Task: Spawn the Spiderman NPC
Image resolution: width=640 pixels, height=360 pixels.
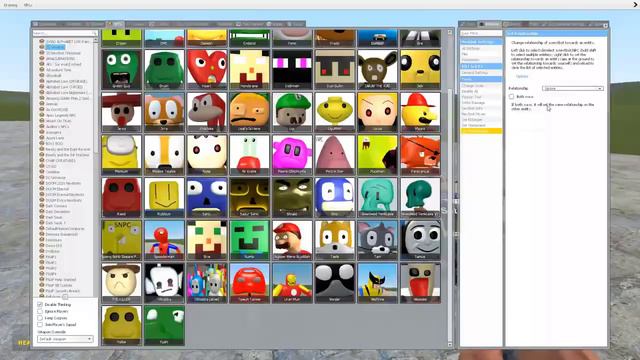Action: [164, 240]
